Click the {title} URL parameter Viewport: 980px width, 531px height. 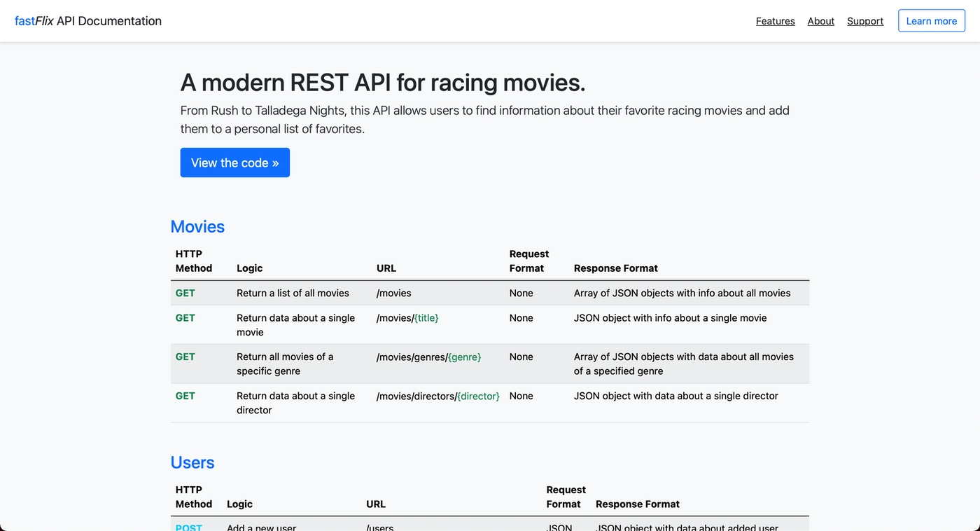coord(426,318)
